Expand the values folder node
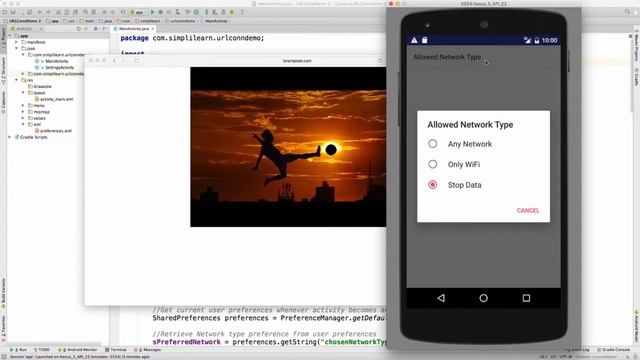Viewport: 640px width, 360px height. tap(23, 118)
